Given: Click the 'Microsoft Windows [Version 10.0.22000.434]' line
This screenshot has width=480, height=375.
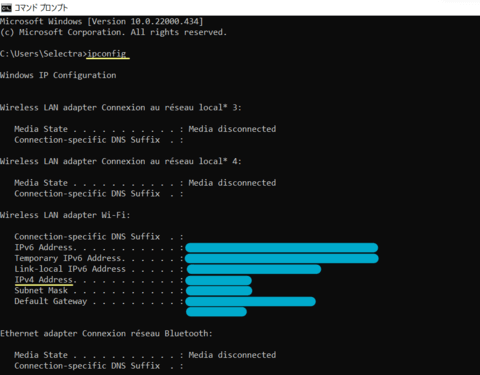Looking at the screenshot, I should 101,22.
